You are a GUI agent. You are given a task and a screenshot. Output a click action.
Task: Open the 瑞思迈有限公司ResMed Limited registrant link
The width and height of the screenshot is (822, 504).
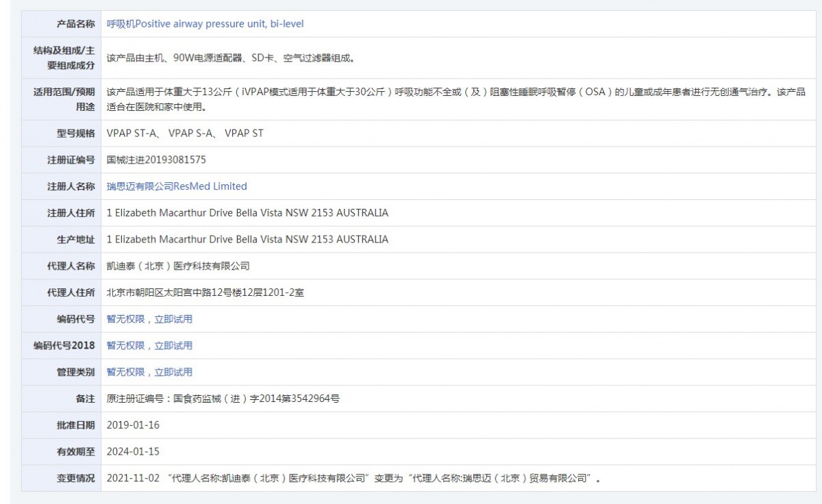[177, 186]
